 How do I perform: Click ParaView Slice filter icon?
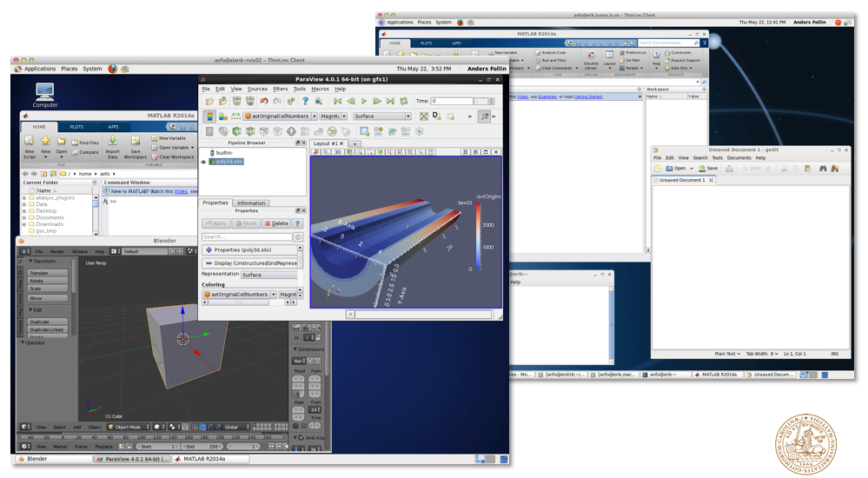point(250,131)
